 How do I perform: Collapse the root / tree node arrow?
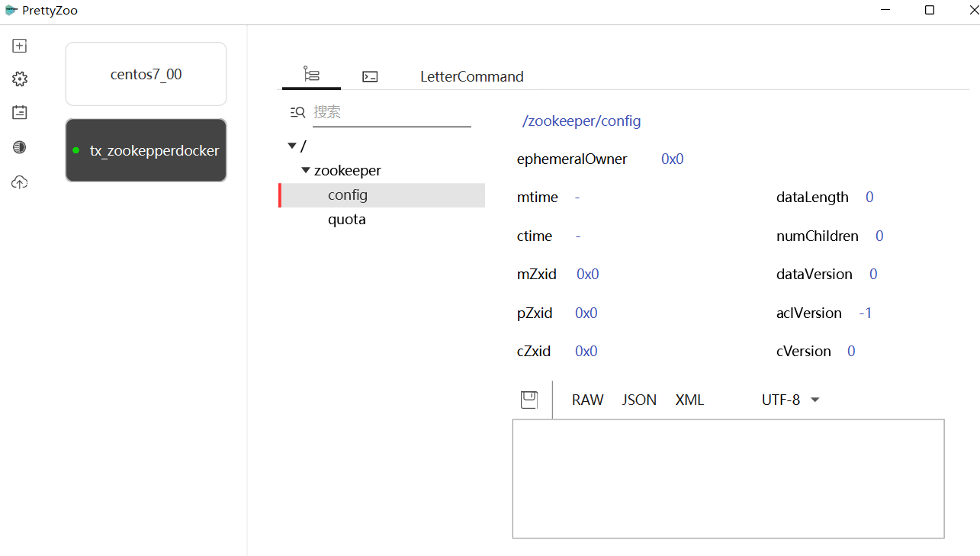(x=292, y=145)
